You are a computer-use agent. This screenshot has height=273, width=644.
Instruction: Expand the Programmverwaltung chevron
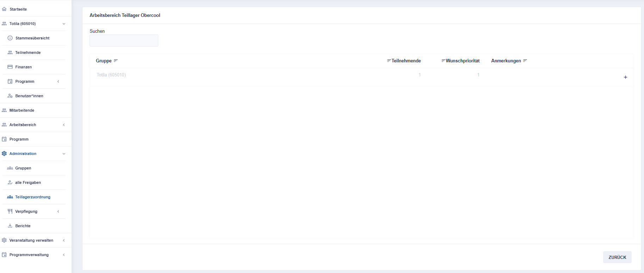tap(64, 255)
